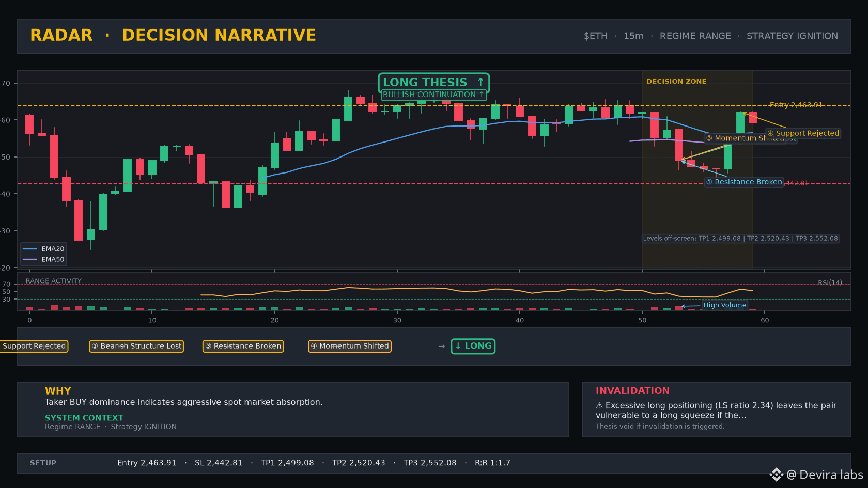
Task: Click the RADAR DECISION NARRATIVE title
Action: pos(173,35)
